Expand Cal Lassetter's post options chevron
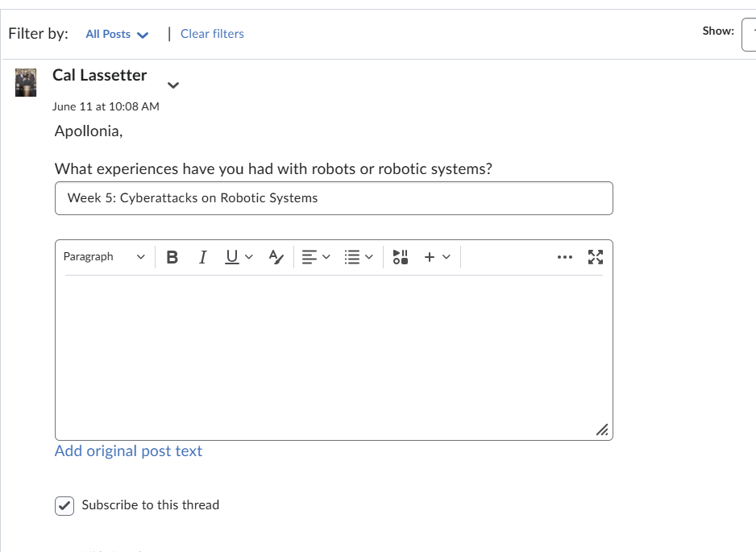 pyautogui.click(x=172, y=85)
